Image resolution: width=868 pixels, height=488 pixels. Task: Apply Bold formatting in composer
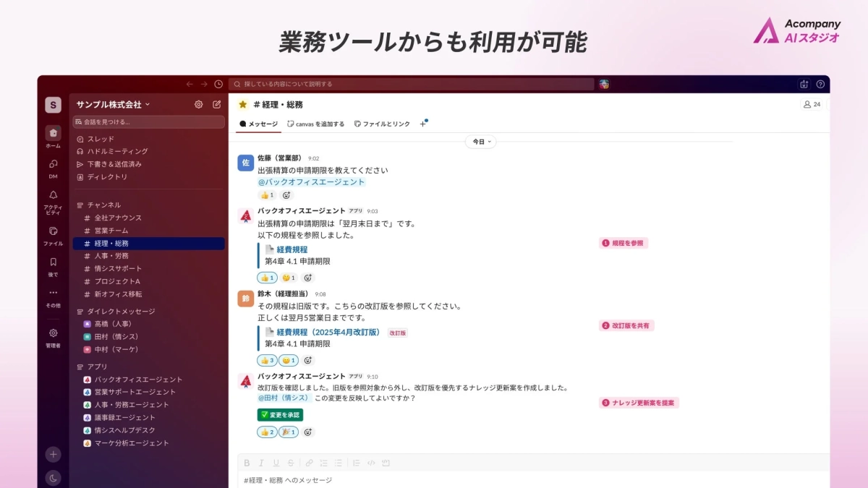[x=247, y=463]
